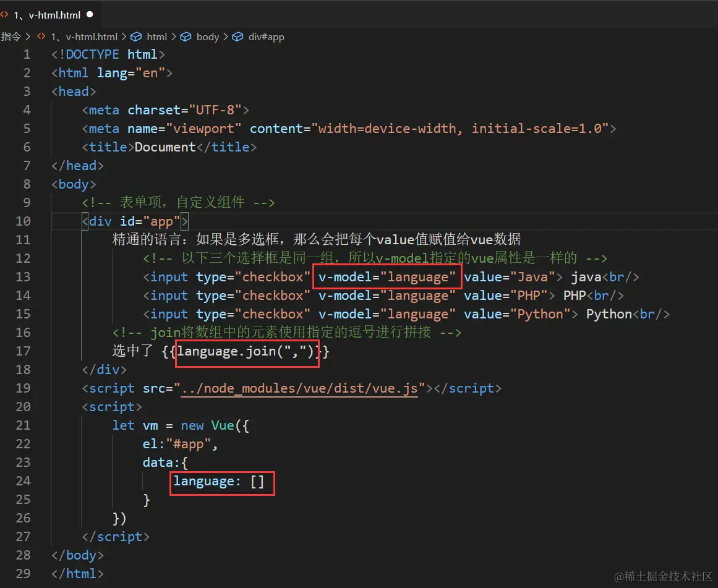Screen dimensions: 718x588
Task: Place cursor on the DOCTYPE html declaration
Action: click(108, 54)
